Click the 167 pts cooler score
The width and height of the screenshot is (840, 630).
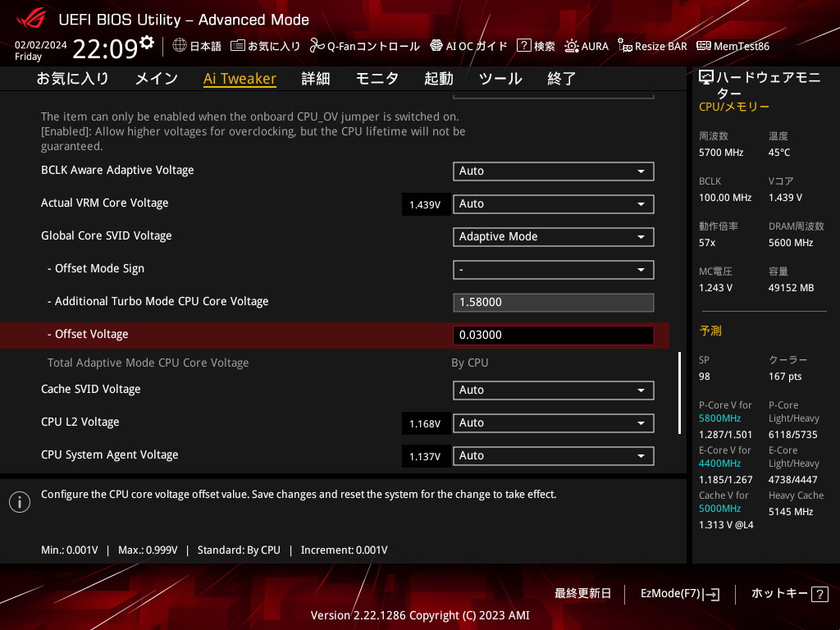click(x=785, y=377)
